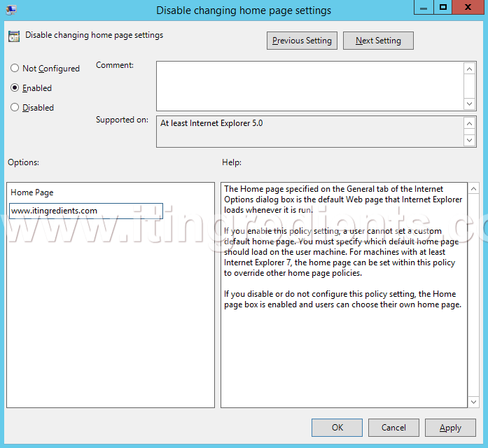Screen dimensions: 488x448
Task: Go to Previous Setting
Action: 302,41
